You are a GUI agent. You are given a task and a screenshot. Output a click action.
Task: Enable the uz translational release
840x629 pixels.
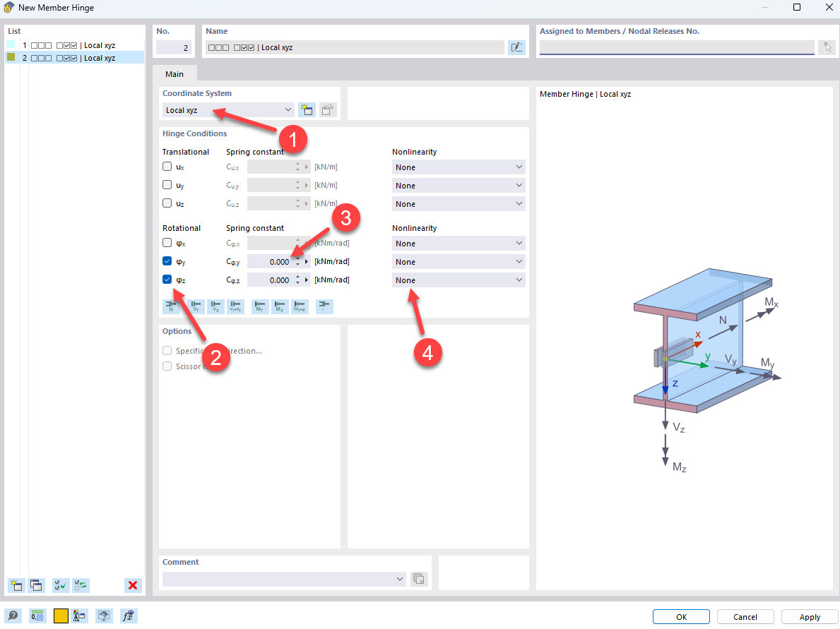click(x=167, y=203)
